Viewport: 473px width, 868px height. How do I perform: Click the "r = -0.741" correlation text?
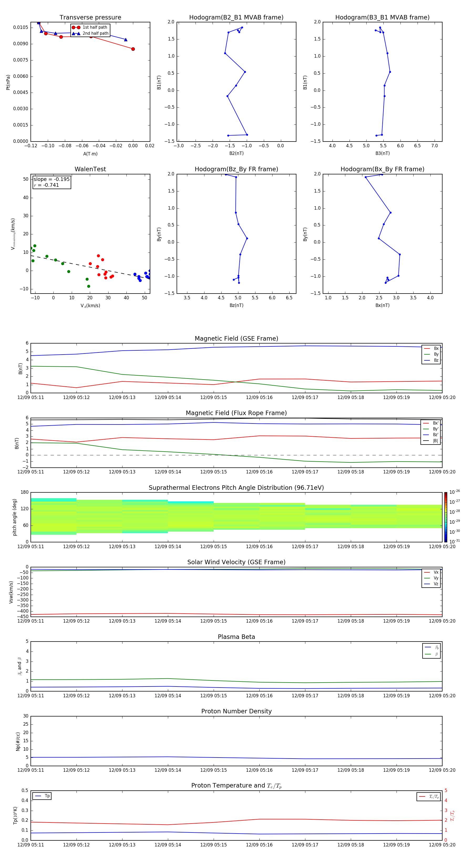point(47,185)
